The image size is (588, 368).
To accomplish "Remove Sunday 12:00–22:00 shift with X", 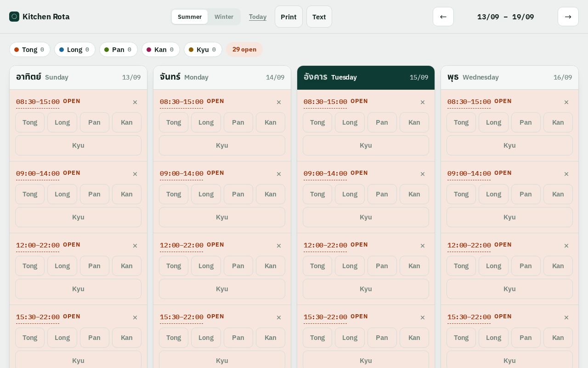I will pos(135,246).
